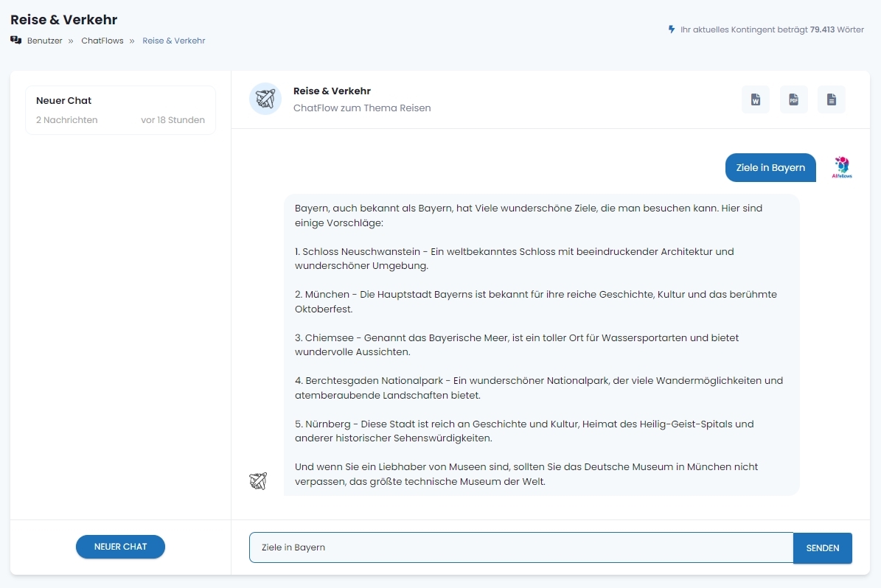Start a conversation with NEUER CHAT button
Viewport: 881px width, 588px height.
tap(120, 547)
